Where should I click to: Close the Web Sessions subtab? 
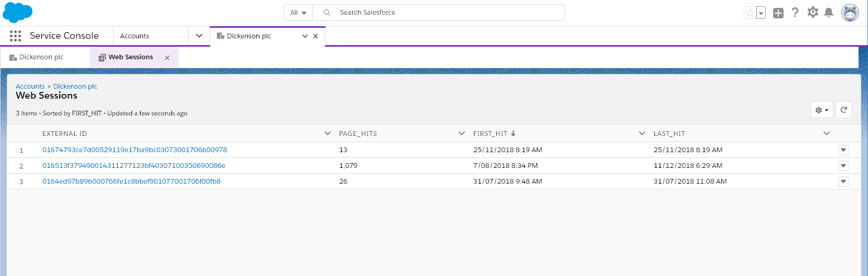point(167,58)
